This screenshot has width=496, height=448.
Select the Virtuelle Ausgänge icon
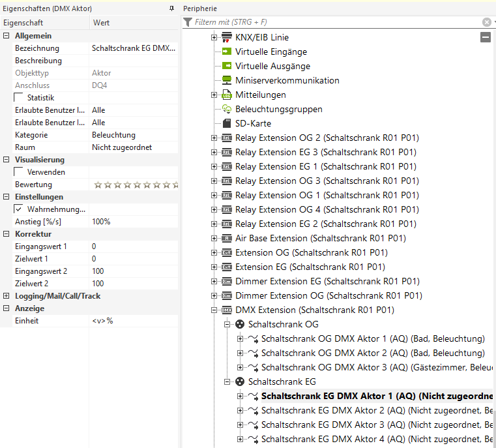point(227,66)
